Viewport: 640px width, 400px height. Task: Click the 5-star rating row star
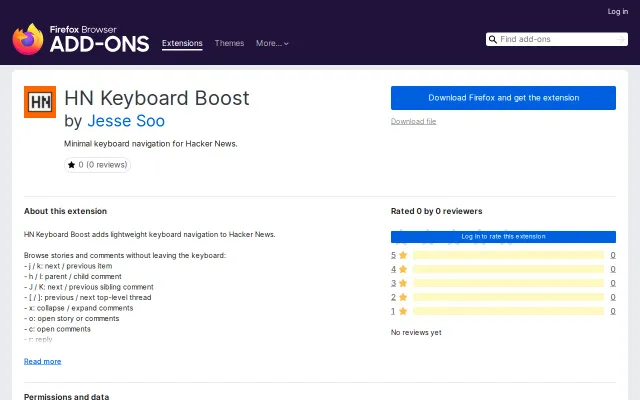403,255
